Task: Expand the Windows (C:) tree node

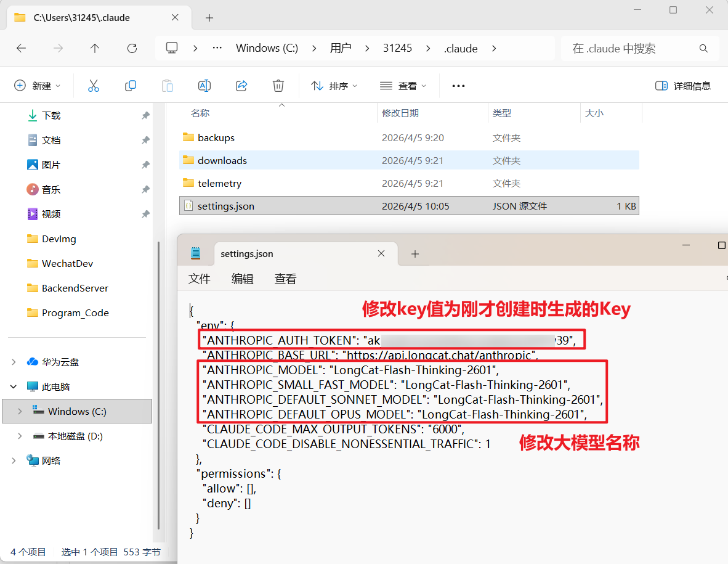Action: 20,411
